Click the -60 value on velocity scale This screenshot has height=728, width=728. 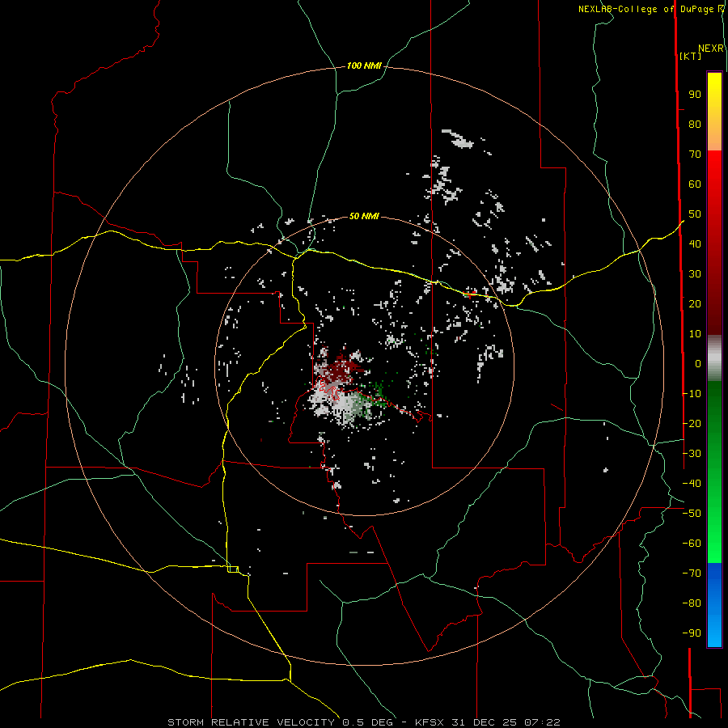692,544
